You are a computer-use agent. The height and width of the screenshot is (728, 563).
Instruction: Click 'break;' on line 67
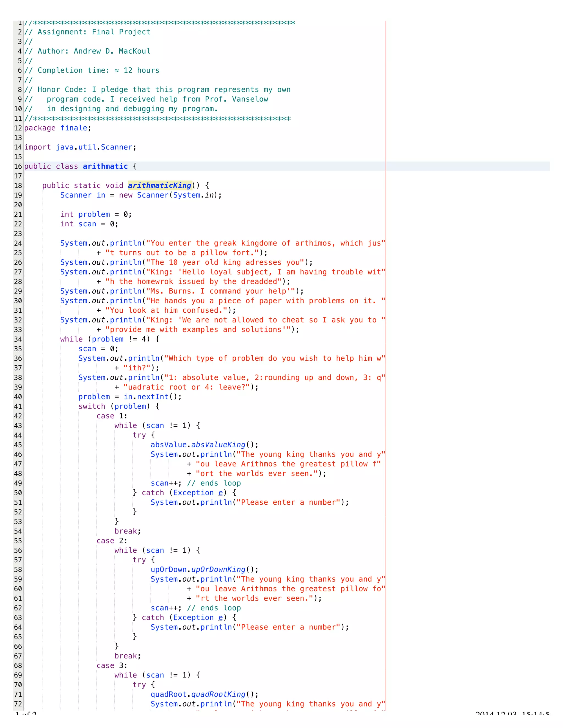[x=128, y=656]
